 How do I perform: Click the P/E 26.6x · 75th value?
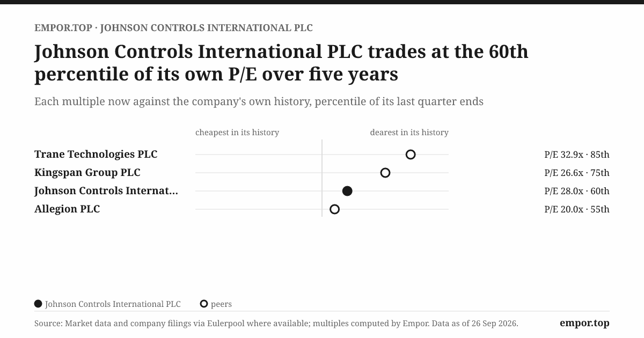[577, 173]
